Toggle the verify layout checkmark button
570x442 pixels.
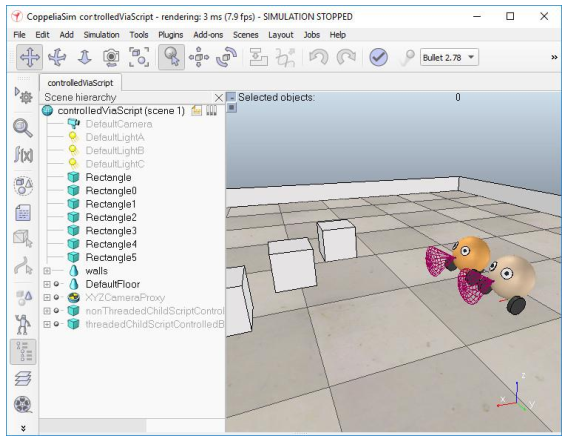[x=378, y=57]
